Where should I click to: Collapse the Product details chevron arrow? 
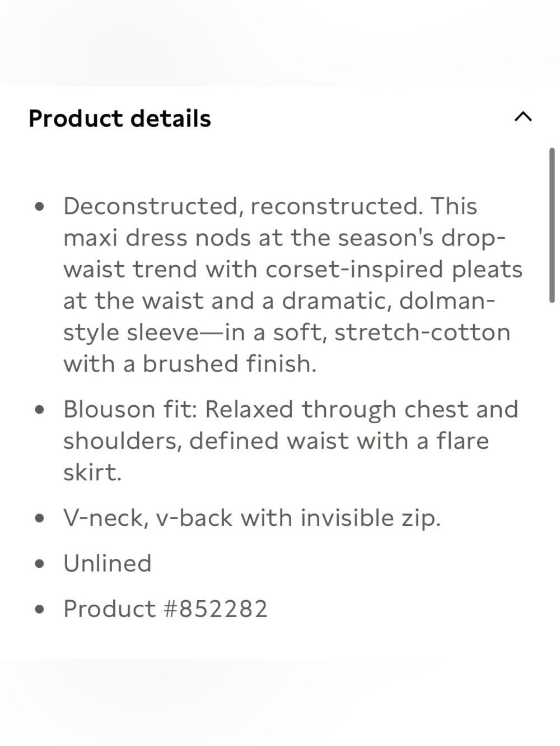(523, 117)
